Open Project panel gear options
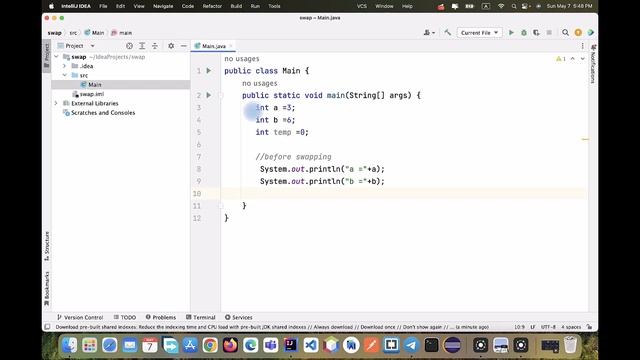The image size is (640, 360). coord(171,46)
